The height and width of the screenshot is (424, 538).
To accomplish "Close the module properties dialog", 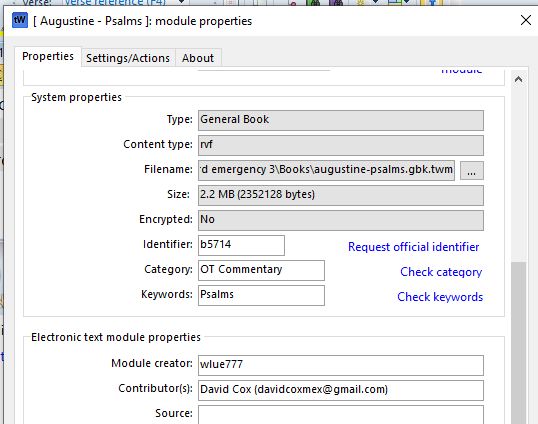I will (526, 20).
